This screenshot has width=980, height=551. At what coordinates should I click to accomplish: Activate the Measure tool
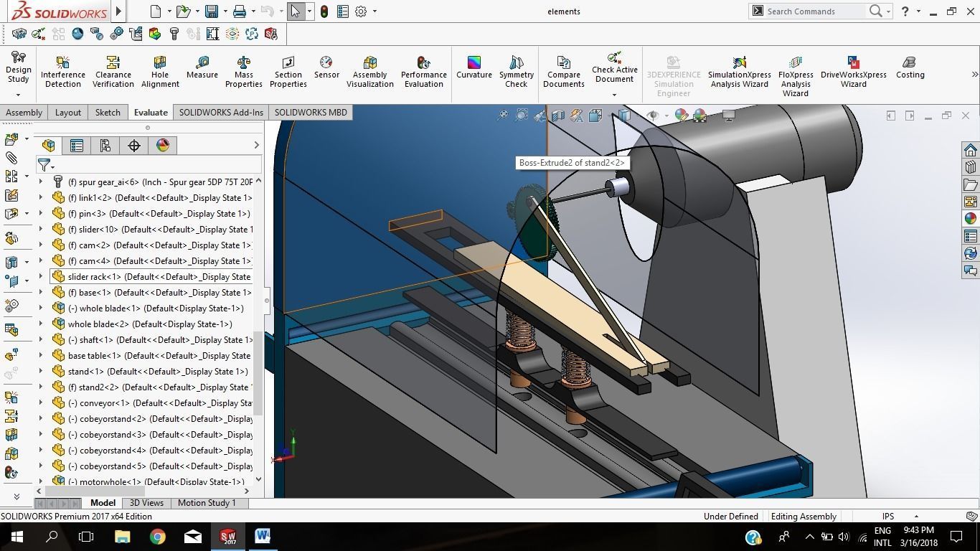(202, 67)
